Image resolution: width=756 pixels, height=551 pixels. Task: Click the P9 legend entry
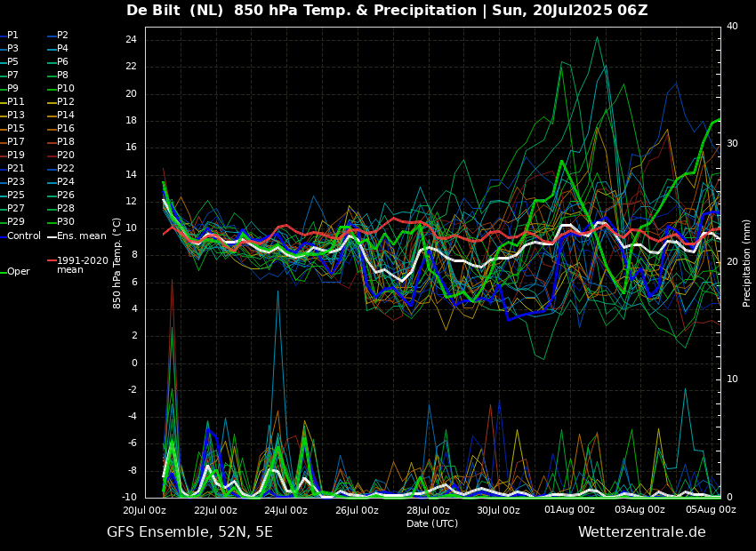coord(9,89)
